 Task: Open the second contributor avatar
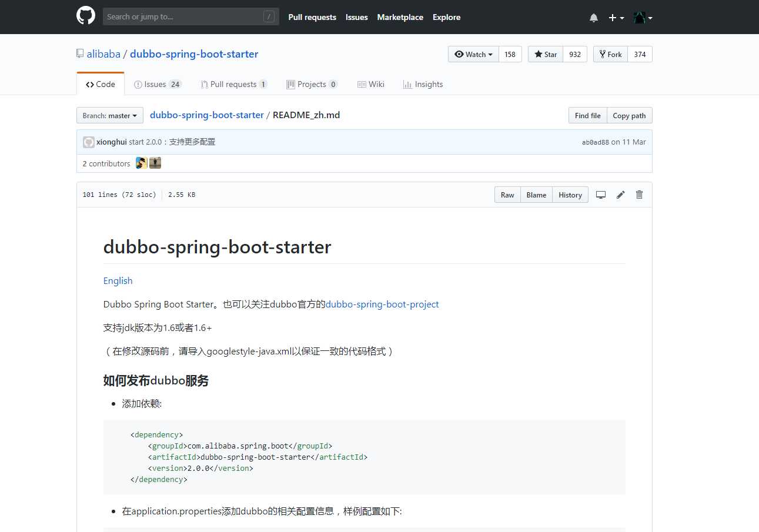(x=155, y=163)
